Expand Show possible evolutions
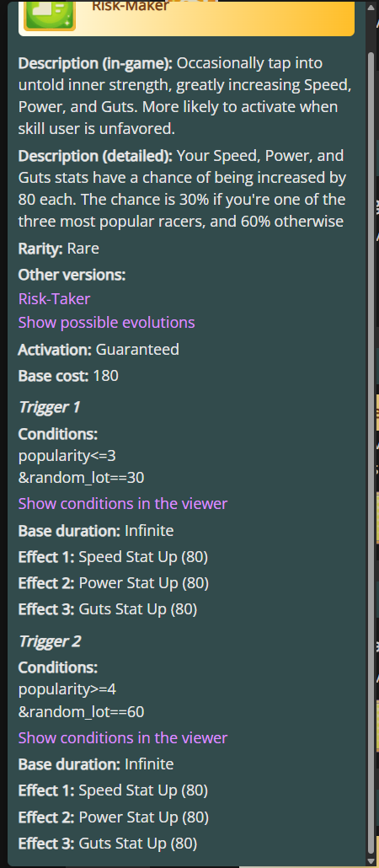The image size is (379, 868). [106, 322]
